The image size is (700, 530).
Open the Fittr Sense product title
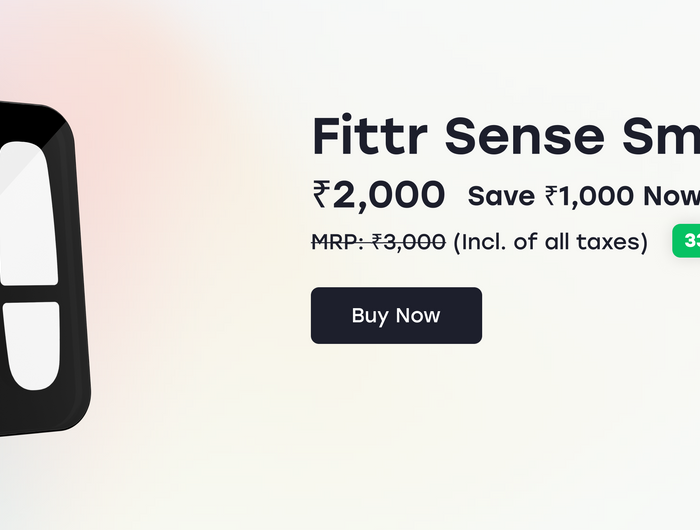[x=506, y=136]
